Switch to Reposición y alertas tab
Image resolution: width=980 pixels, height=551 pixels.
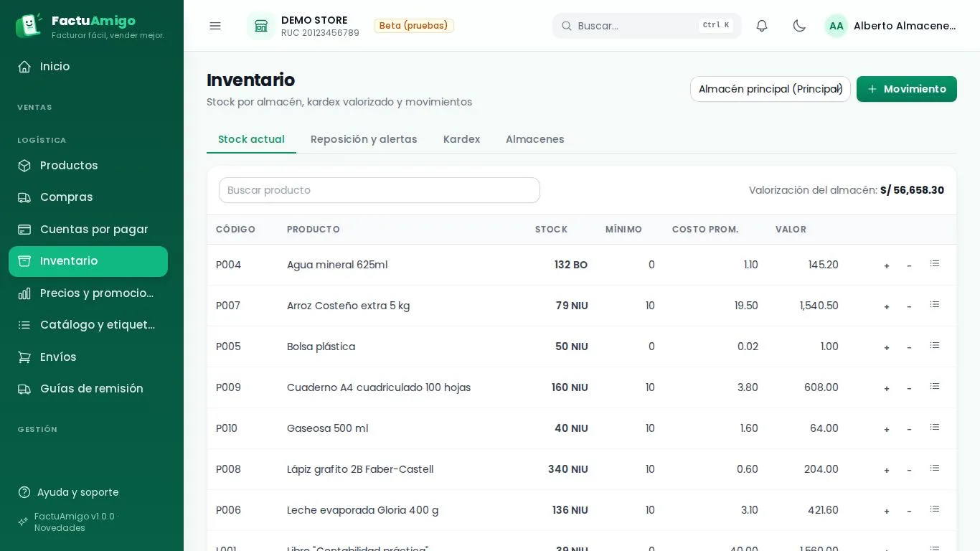pyautogui.click(x=364, y=139)
